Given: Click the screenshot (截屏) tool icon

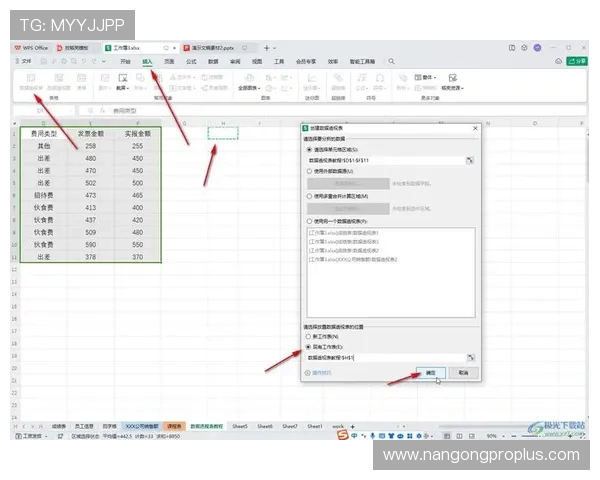Looking at the screenshot, I should [x=122, y=78].
